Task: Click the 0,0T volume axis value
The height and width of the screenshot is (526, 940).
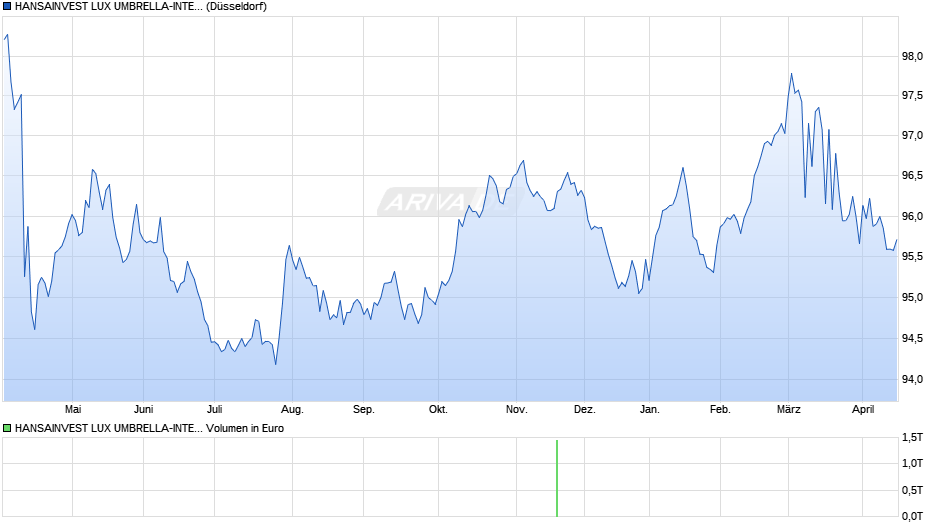Action: 912,516
